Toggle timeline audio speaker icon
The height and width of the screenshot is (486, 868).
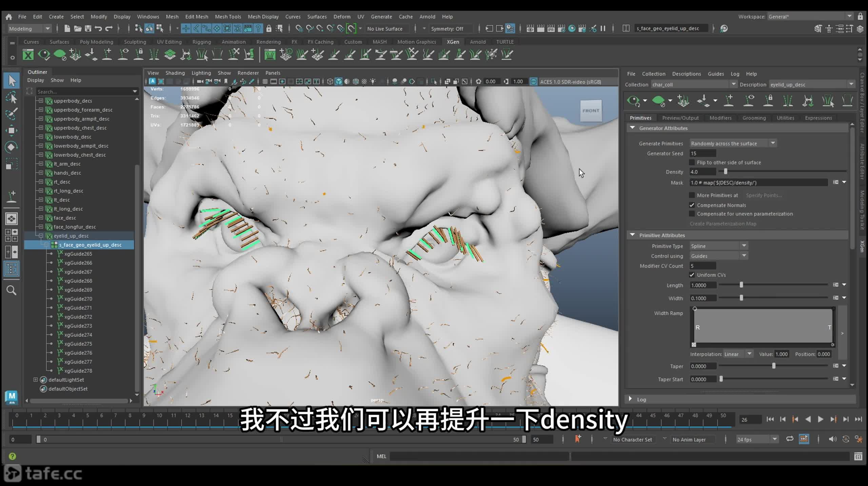tap(833, 439)
